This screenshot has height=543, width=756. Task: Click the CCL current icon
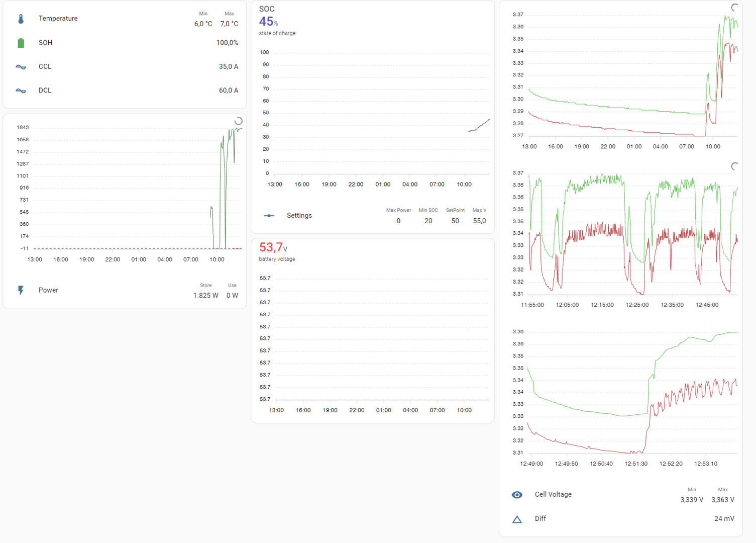click(21, 67)
